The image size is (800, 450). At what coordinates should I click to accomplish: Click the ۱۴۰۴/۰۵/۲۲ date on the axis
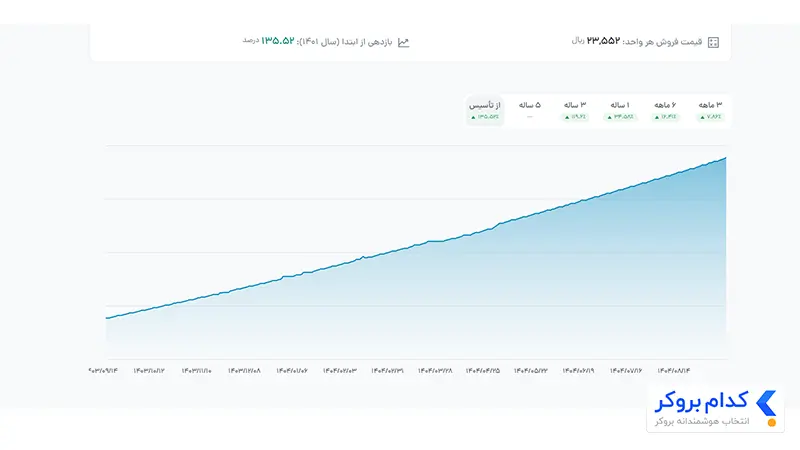531,371
